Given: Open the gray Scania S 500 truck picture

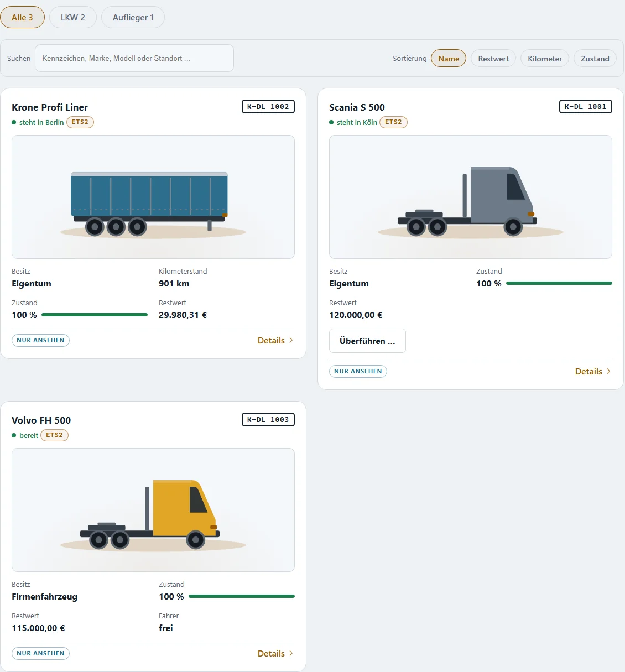Looking at the screenshot, I should (x=471, y=197).
